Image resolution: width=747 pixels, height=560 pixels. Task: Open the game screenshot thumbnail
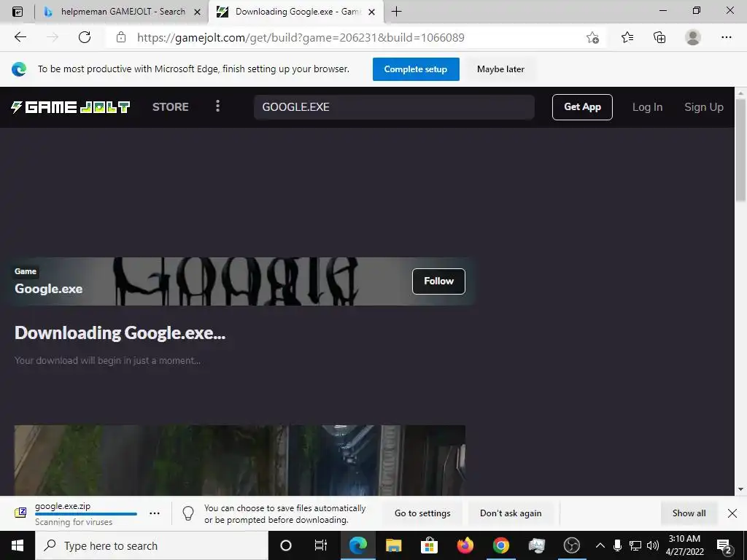tap(239, 461)
